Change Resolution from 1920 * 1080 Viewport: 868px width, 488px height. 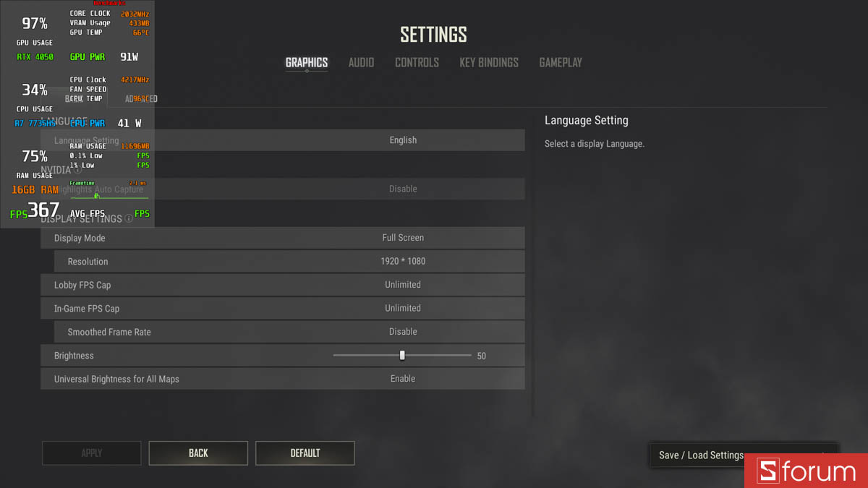pos(403,261)
